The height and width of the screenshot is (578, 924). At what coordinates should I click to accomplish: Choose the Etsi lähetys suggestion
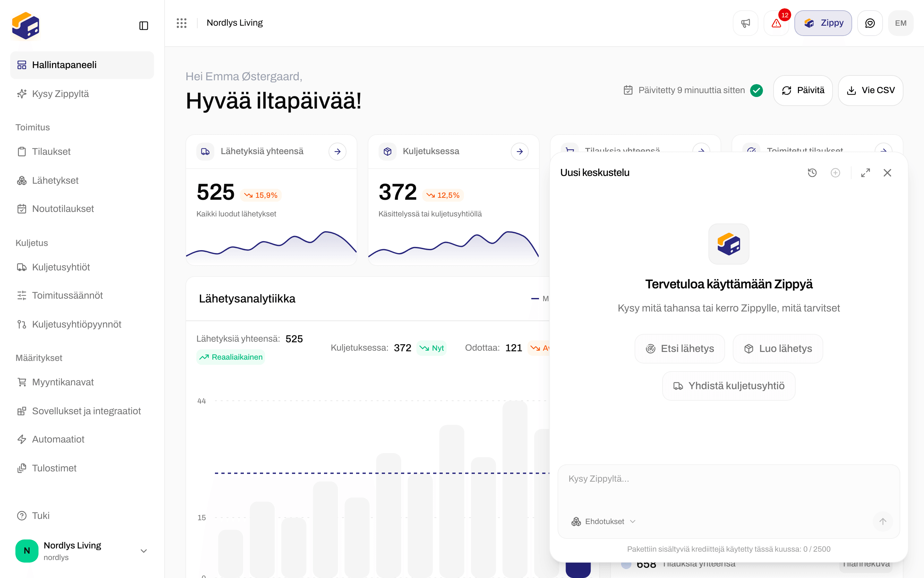pos(680,349)
